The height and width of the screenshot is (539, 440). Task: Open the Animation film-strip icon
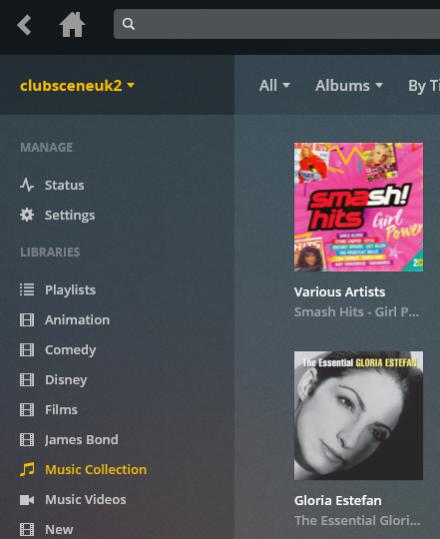pyautogui.click(x=27, y=320)
